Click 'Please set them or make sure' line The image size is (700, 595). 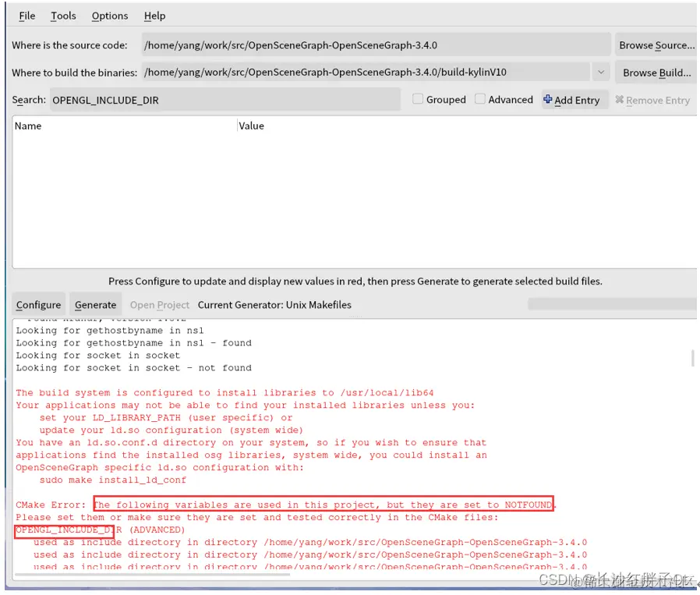[257, 517]
